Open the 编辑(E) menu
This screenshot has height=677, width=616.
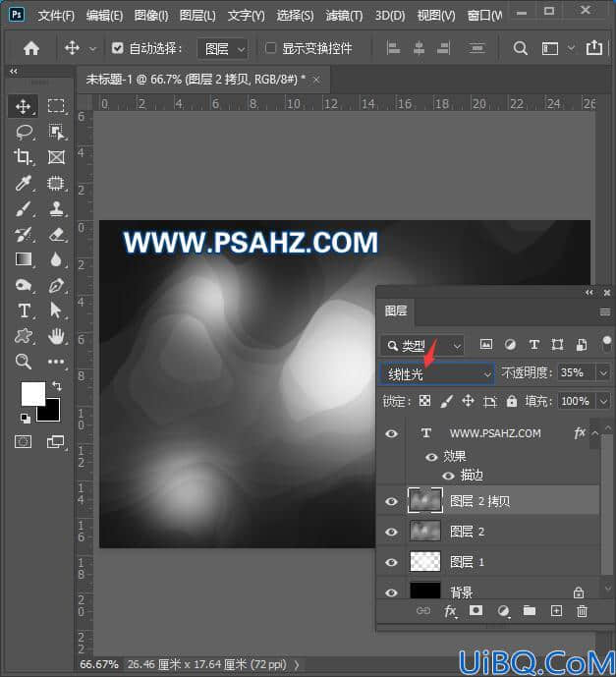coord(104,16)
